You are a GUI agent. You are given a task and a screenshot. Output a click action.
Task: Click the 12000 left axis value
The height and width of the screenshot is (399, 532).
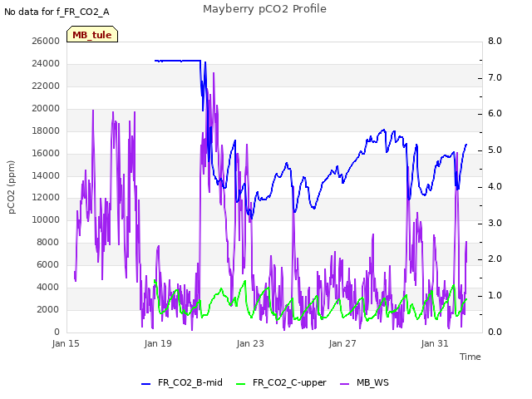click(x=46, y=198)
